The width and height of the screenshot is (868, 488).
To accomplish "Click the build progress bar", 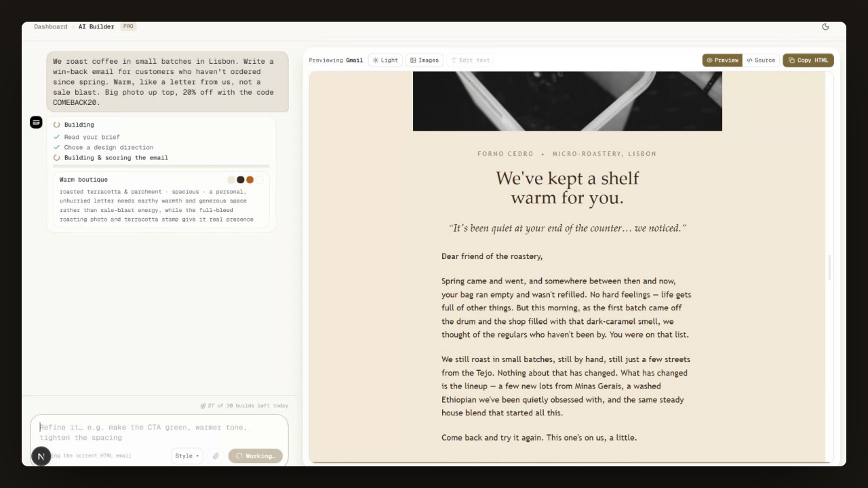I will 161,166.
